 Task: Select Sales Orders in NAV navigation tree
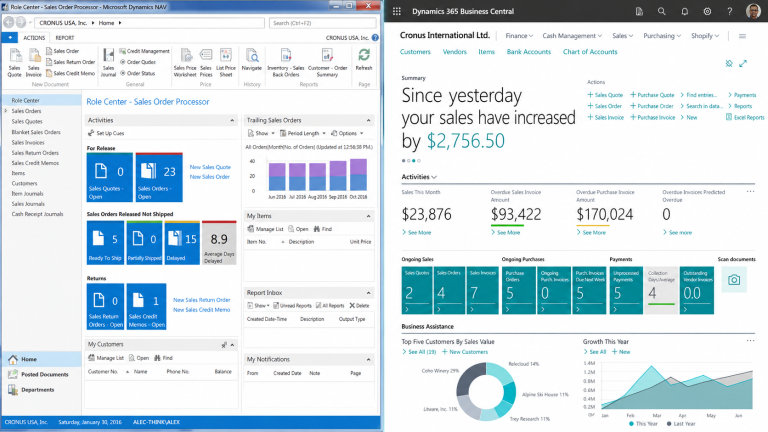click(x=26, y=111)
